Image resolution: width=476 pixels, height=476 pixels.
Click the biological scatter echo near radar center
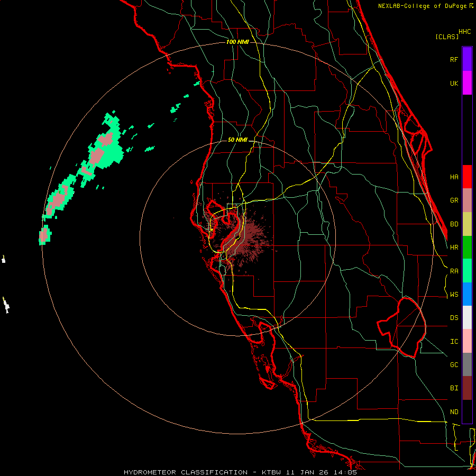[246, 239]
